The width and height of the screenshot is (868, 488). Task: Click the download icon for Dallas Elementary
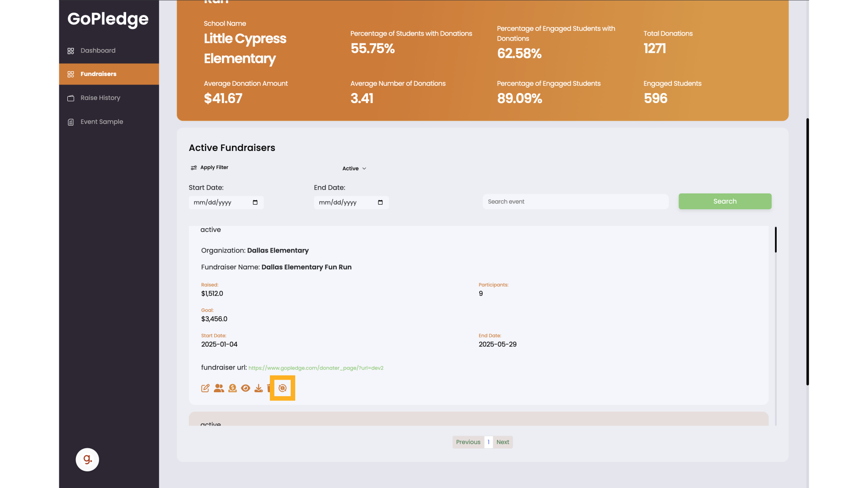[259, 388]
